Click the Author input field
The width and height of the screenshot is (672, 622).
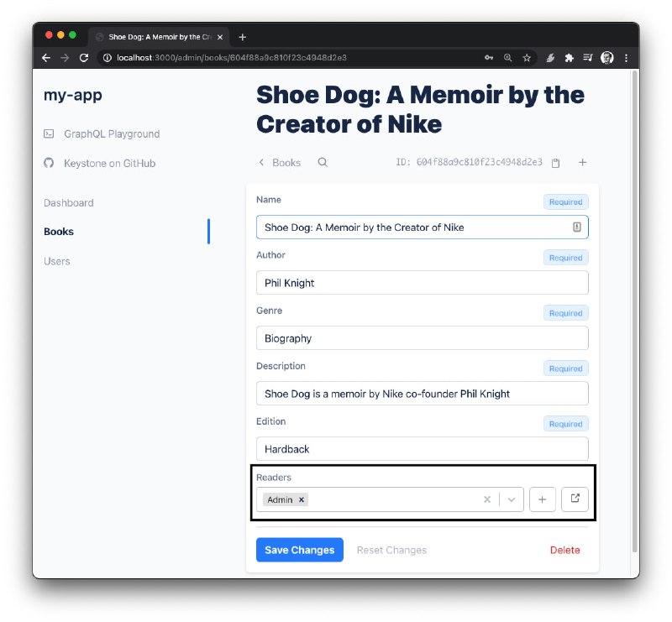tap(422, 283)
